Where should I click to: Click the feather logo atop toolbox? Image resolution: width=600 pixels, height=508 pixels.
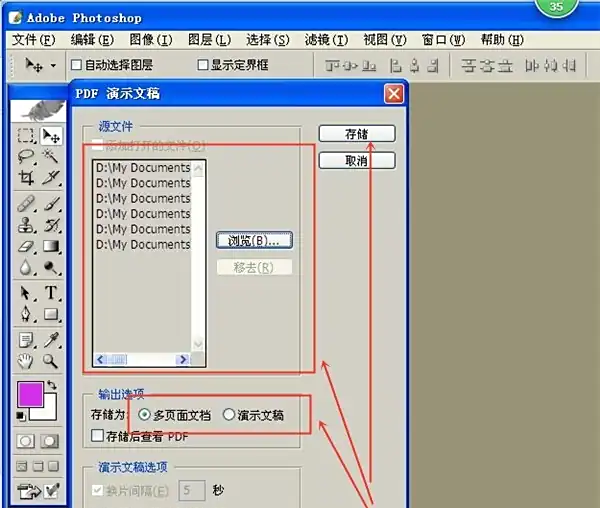point(38,110)
